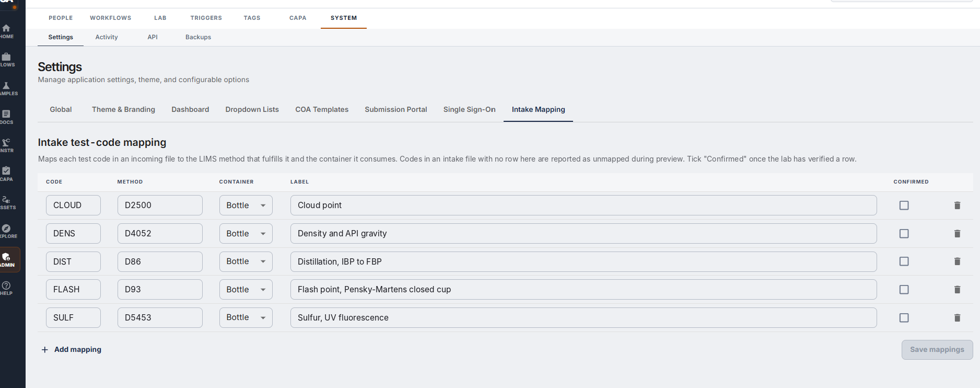
Task: Delete the DIST mapping row
Action: [x=957, y=261]
